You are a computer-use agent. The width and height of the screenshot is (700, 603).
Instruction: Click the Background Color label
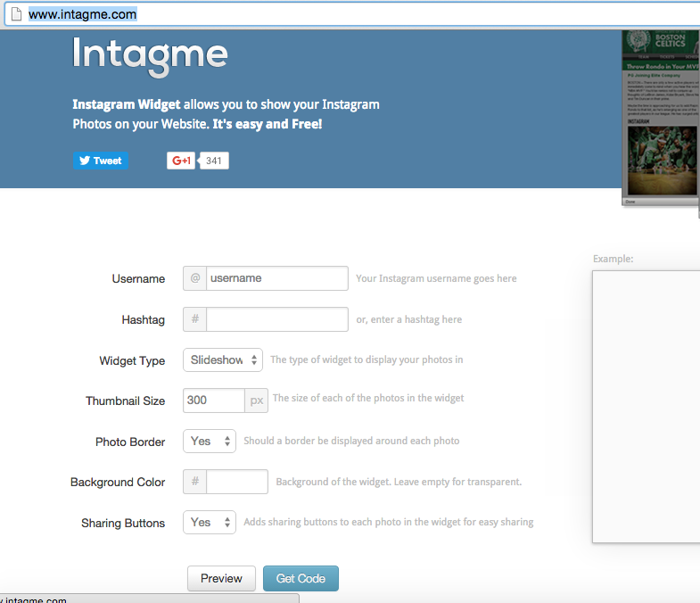pyautogui.click(x=118, y=483)
